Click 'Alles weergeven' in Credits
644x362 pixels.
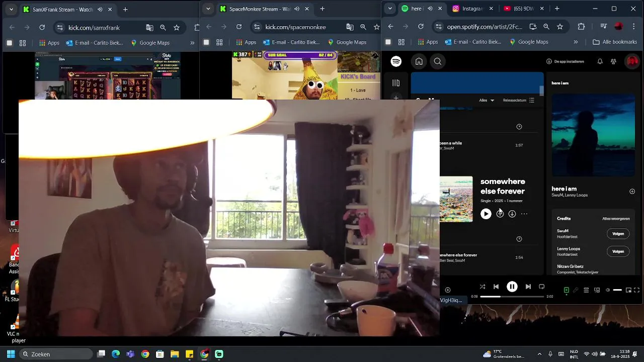(616, 219)
